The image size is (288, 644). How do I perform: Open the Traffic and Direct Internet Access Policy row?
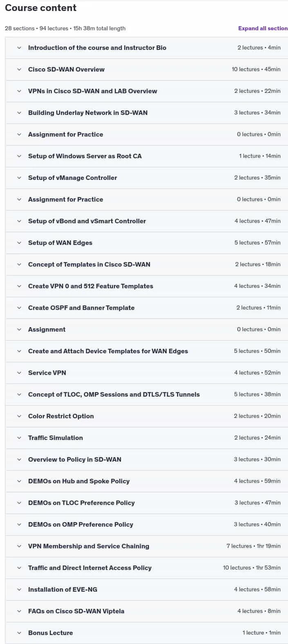147,568
